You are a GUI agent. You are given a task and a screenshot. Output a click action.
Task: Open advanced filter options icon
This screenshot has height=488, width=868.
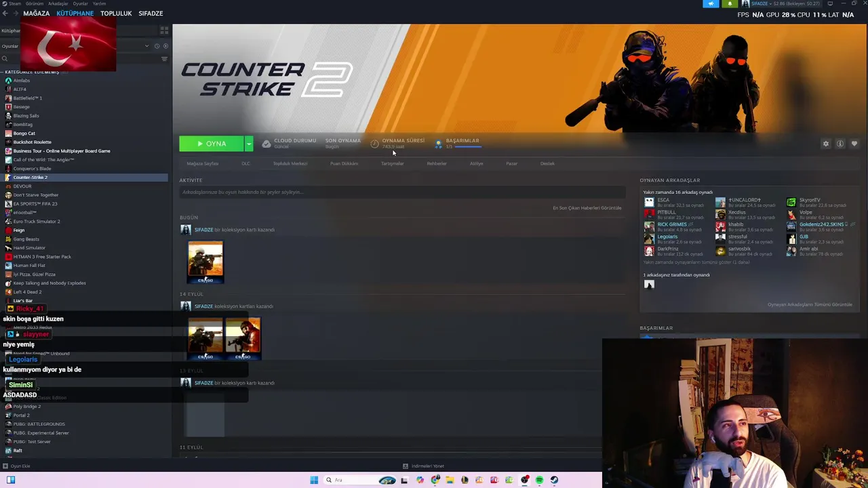tap(164, 59)
